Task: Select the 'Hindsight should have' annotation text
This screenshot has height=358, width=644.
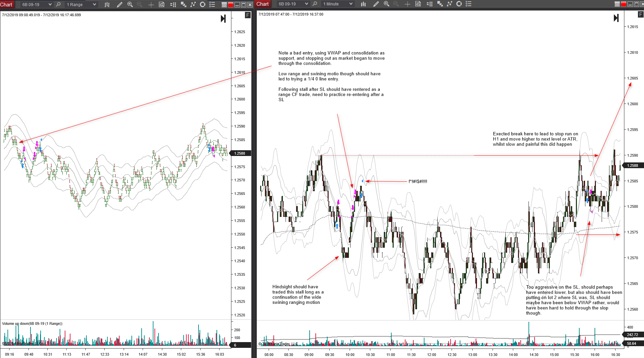Action: pos(298,294)
